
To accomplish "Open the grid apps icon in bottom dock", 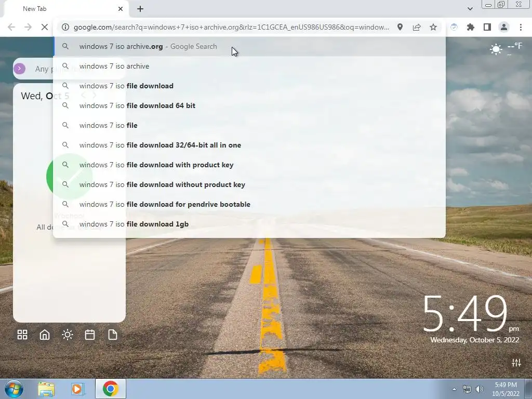I will point(22,335).
